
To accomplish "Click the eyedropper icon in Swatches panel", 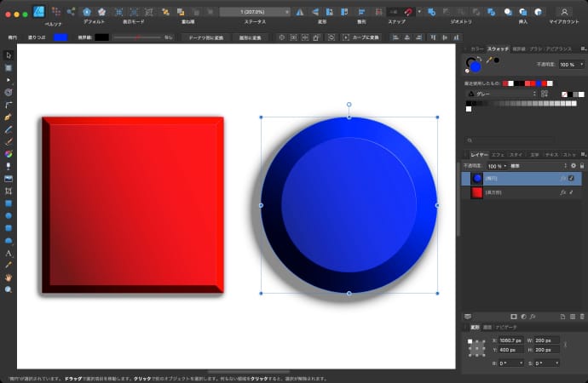I will click(x=488, y=60).
